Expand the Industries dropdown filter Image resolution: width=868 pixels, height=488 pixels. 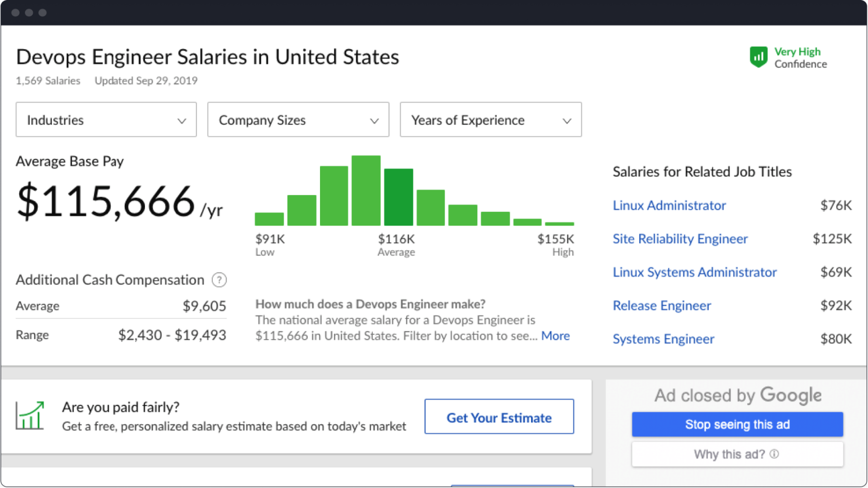coord(106,120)
